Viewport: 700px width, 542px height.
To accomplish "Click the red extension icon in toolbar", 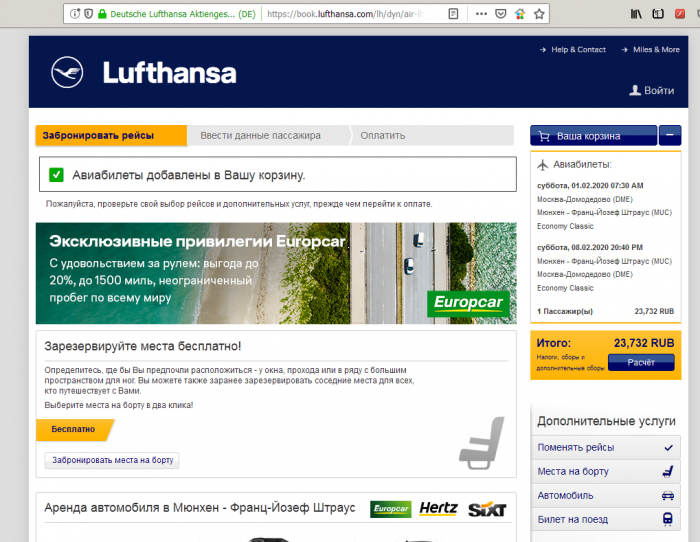I will 680,14.
